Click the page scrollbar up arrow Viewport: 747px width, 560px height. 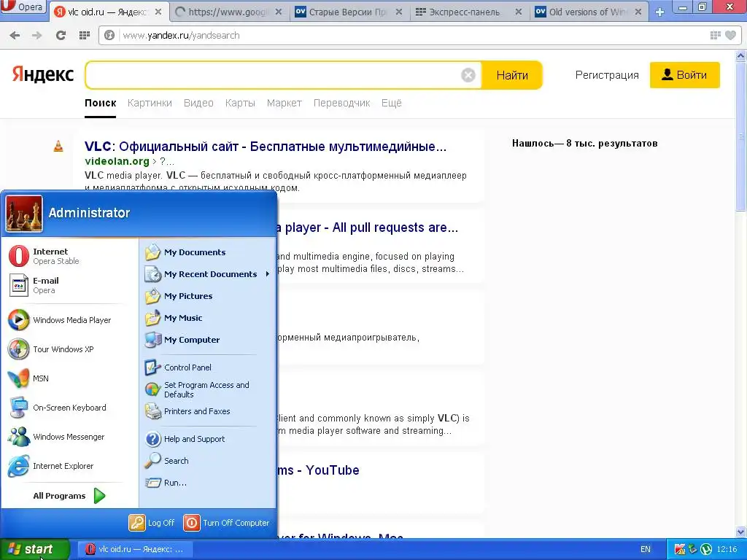(x=741, y=56)
